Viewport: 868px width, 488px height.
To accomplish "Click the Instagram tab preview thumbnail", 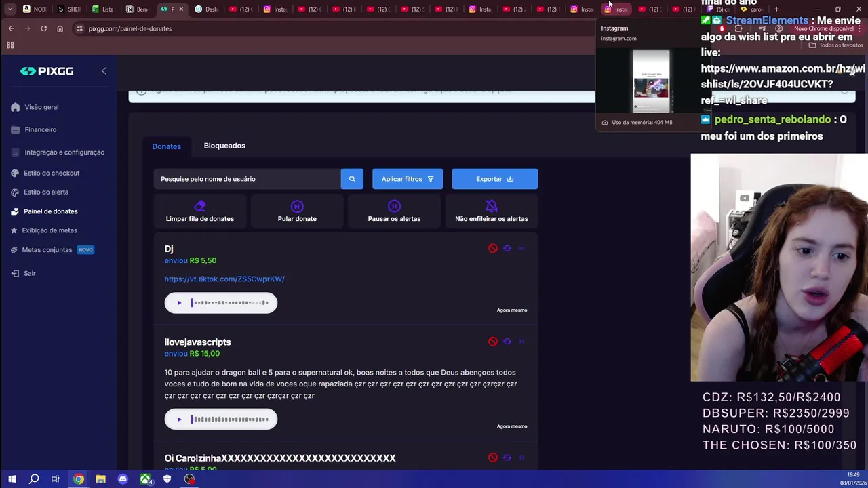I will pos(651,81).
